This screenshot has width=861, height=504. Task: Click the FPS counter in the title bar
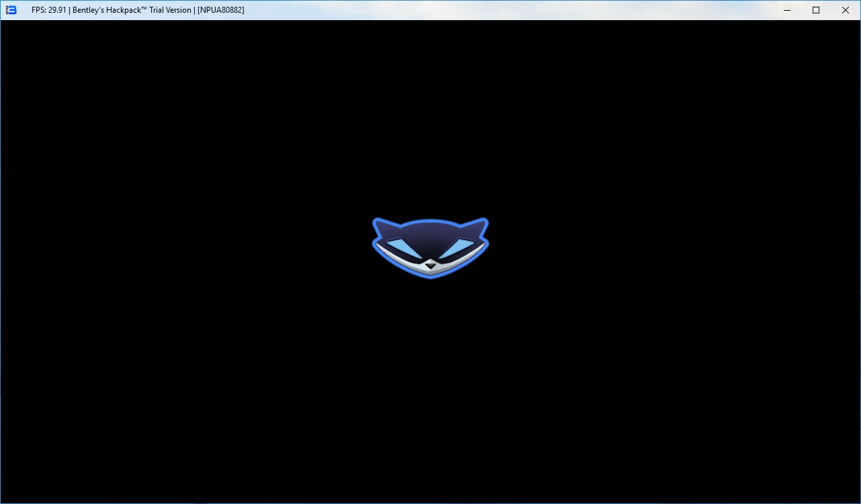(x=48, y=10)
